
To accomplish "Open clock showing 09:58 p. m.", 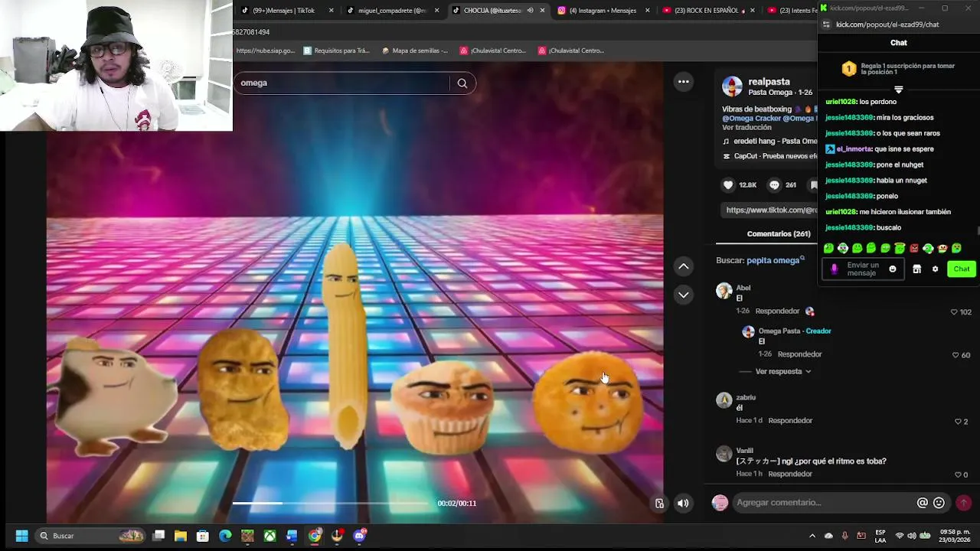I will click(x=954, y=536).
